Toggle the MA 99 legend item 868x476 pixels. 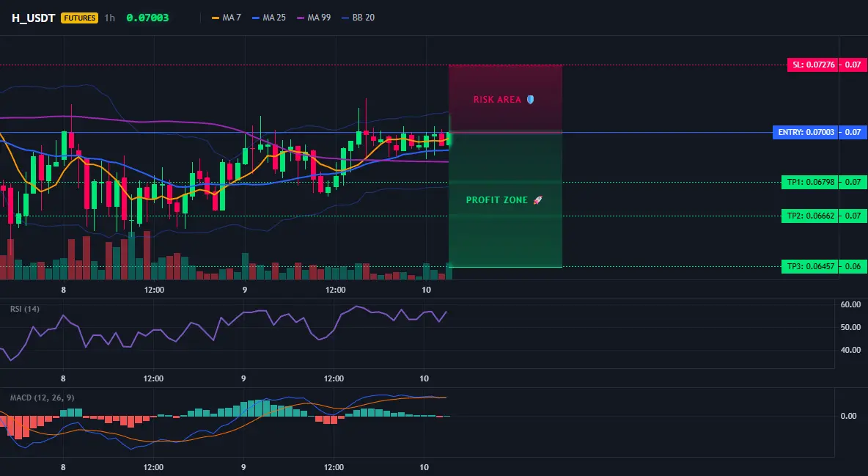tap(314, 18)
